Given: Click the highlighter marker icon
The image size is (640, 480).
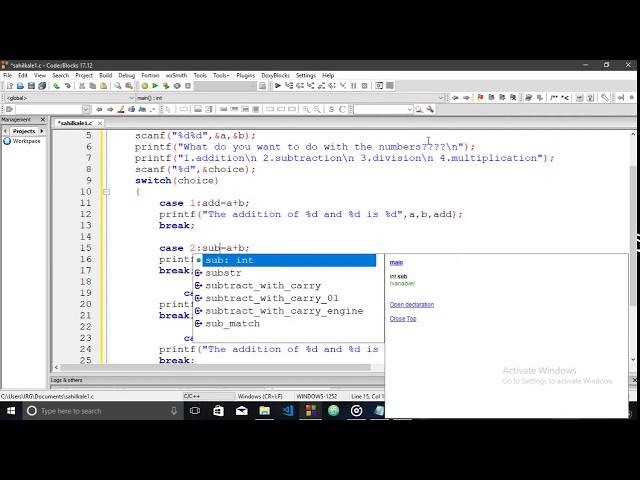Looking at the screenshot, I should point(121,109).
